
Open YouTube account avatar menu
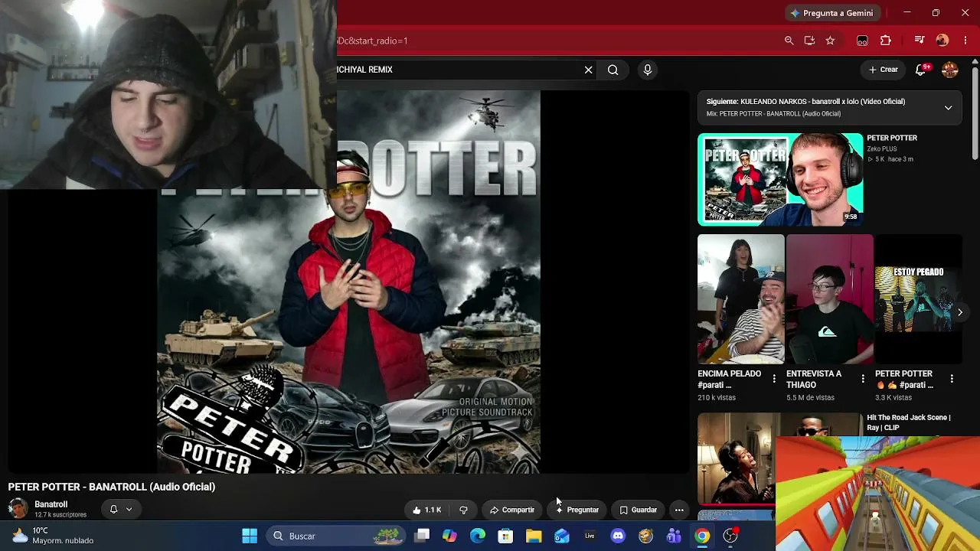(950, 70)
